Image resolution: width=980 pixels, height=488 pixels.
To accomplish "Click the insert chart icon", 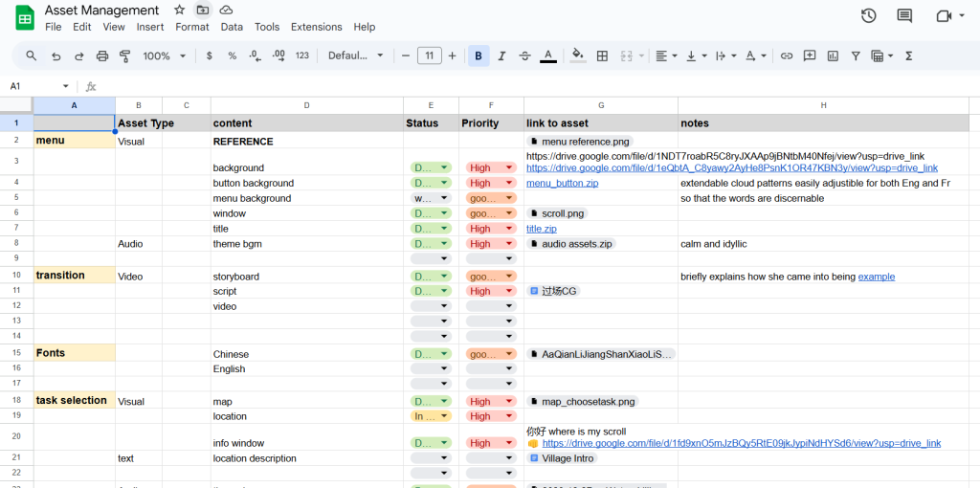I will (x=833, y=56).
